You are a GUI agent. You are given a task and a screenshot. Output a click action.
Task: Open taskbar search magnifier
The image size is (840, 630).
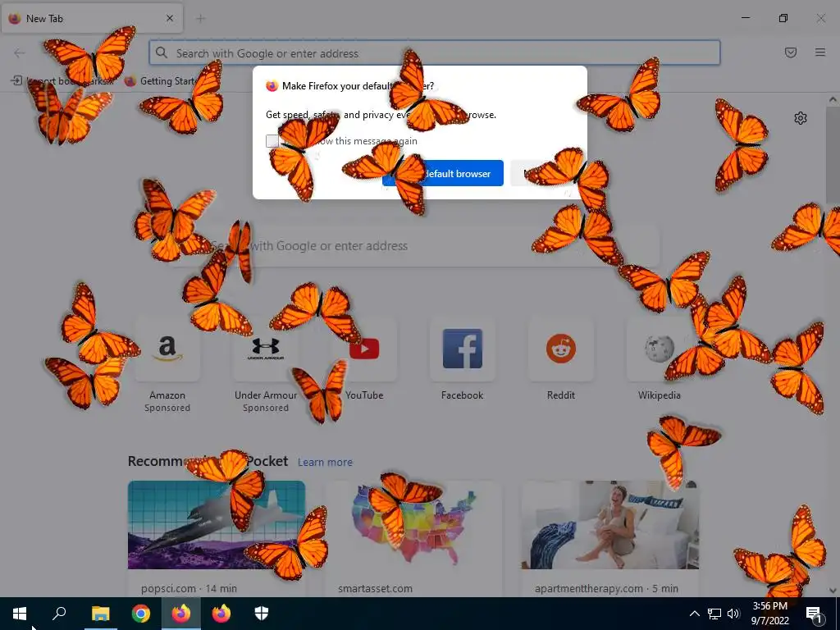coord(59,614)
